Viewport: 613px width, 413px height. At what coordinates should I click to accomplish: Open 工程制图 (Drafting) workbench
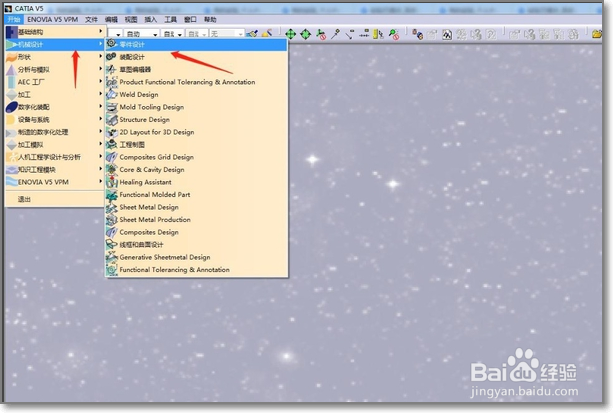(197, 145)
